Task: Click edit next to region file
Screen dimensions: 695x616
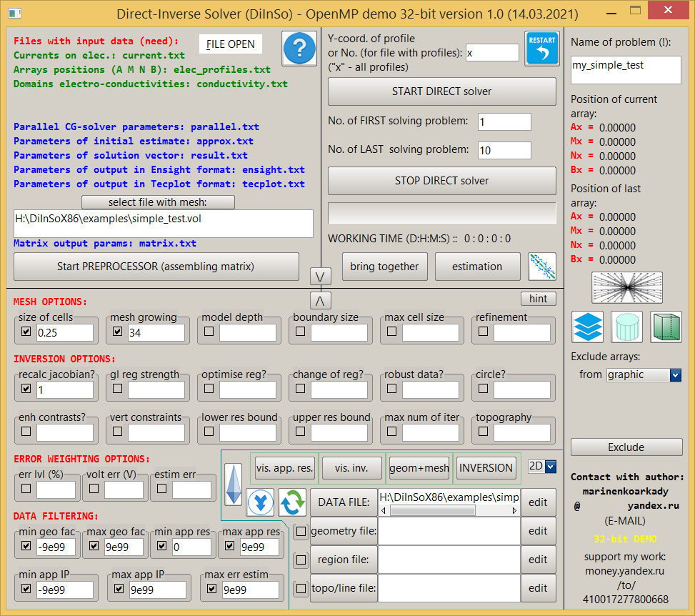Action: coord(538,560)
